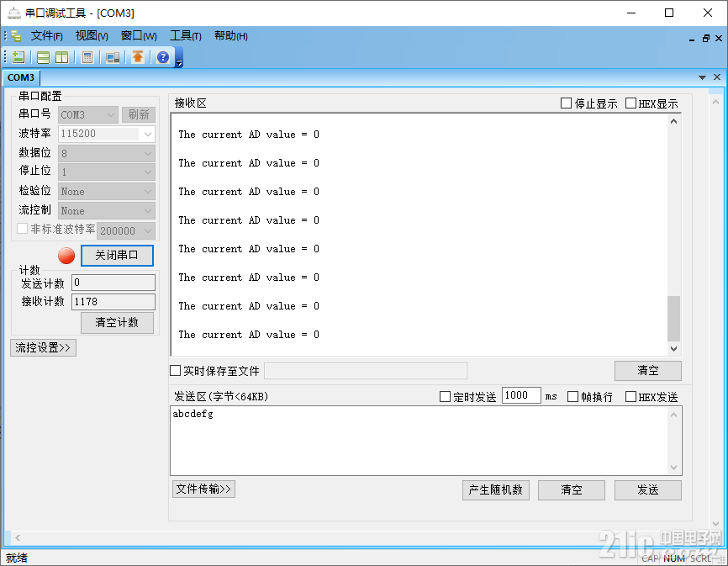
Task: Click the 1000 ms interval field
Action: click(x=521, y=395)
